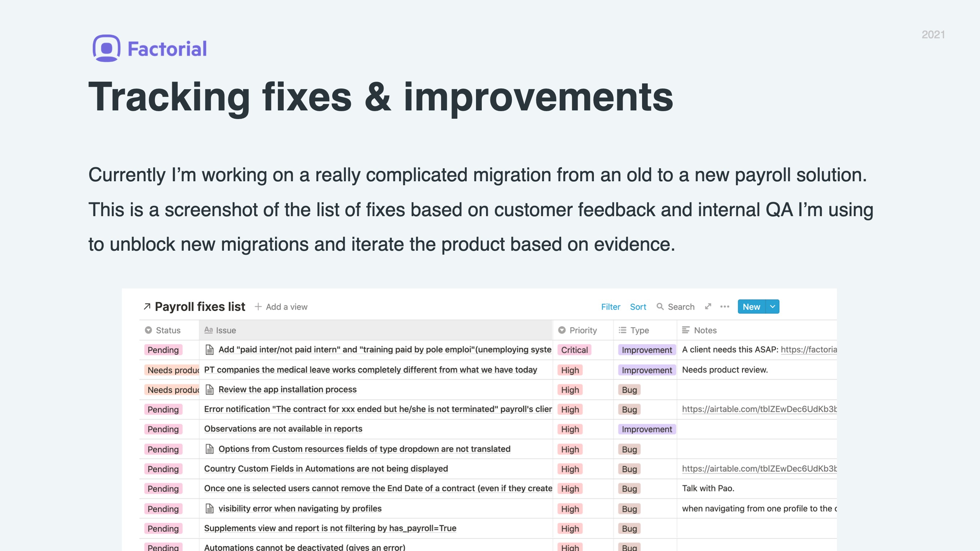This screenshot has height=551, width=980.
Task: Open page icon for Review the app installation process
Action: click(x=209, y=390)
